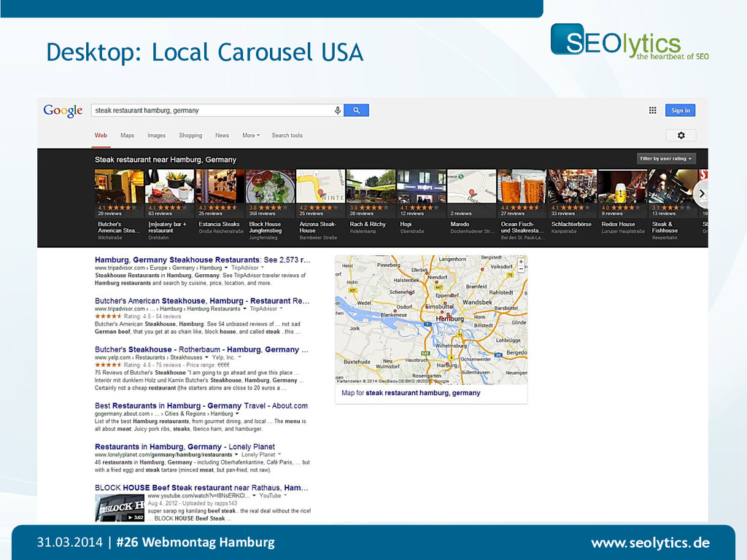Open Restaurants in Hamburg Lonely Planet result
This screenshot has height=560, width=747.
click(185, 447)
